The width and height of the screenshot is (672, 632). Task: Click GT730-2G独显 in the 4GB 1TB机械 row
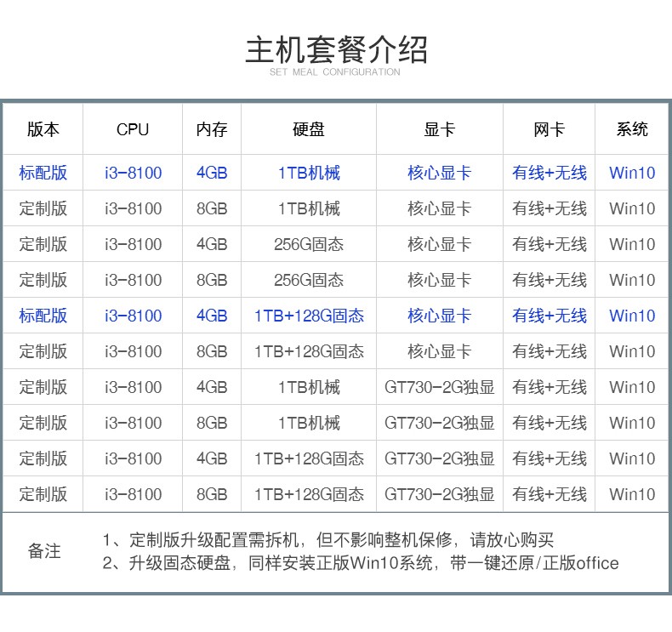[x=439, y=387]
